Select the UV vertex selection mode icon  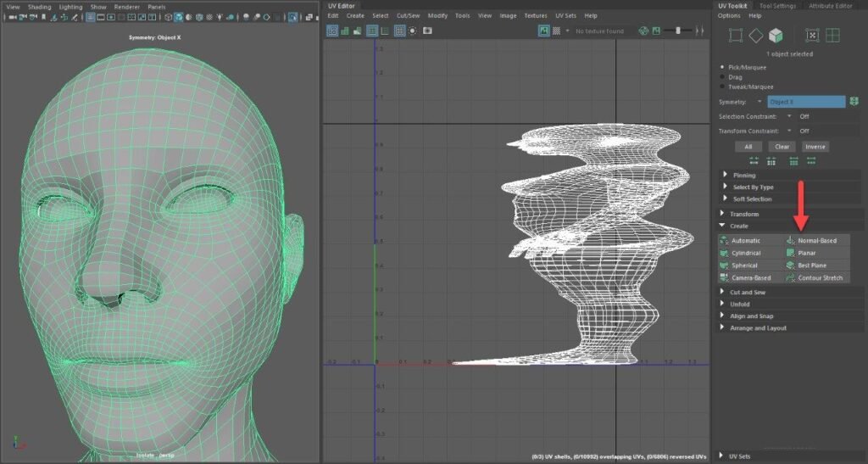coord(735,36)
